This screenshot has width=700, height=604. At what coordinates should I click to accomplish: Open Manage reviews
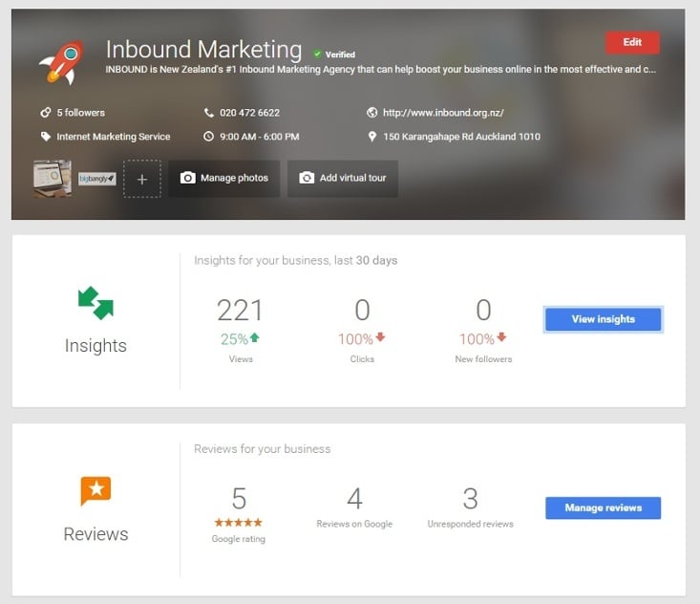[604, 507]
